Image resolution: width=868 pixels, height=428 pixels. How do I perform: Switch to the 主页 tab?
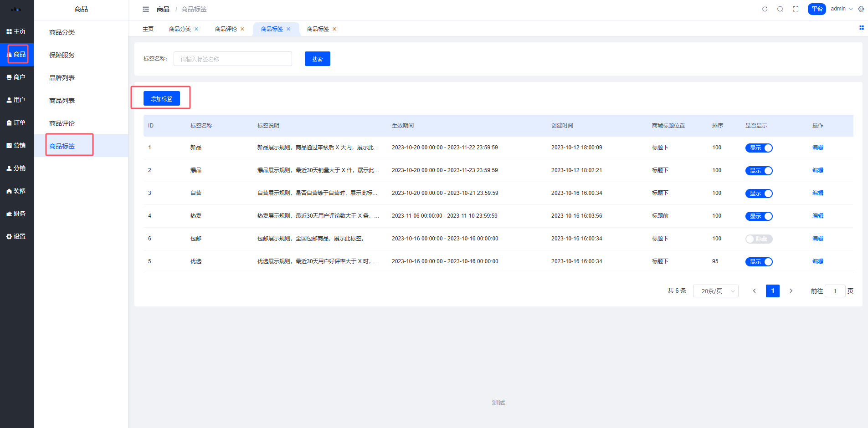(x=148, y=29)
